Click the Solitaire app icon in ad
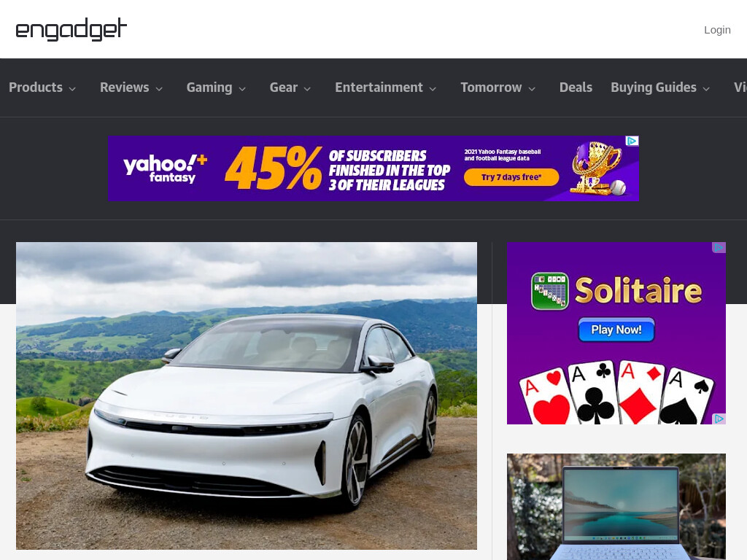Viewport: 747px width, 560px height. point(550,291)
